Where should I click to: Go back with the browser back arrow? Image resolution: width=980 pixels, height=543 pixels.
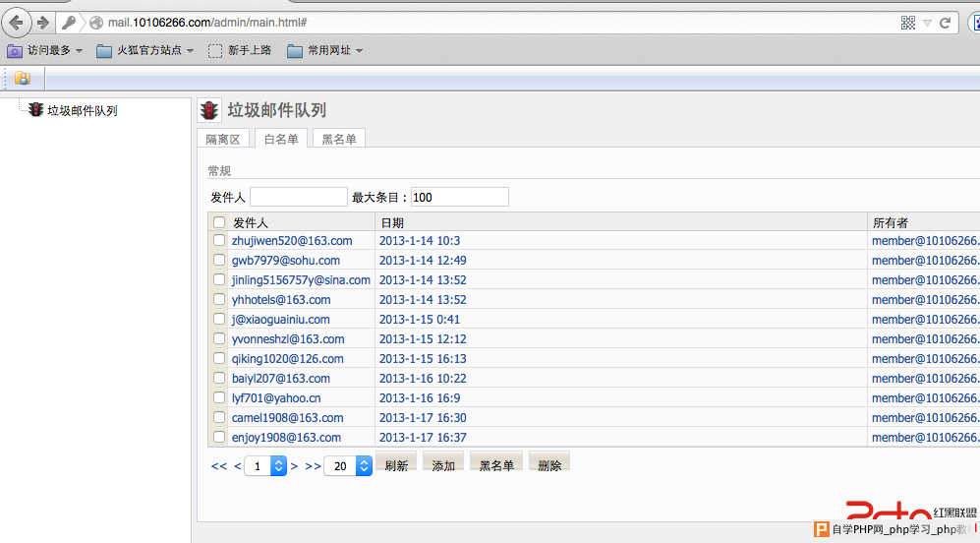17,24
